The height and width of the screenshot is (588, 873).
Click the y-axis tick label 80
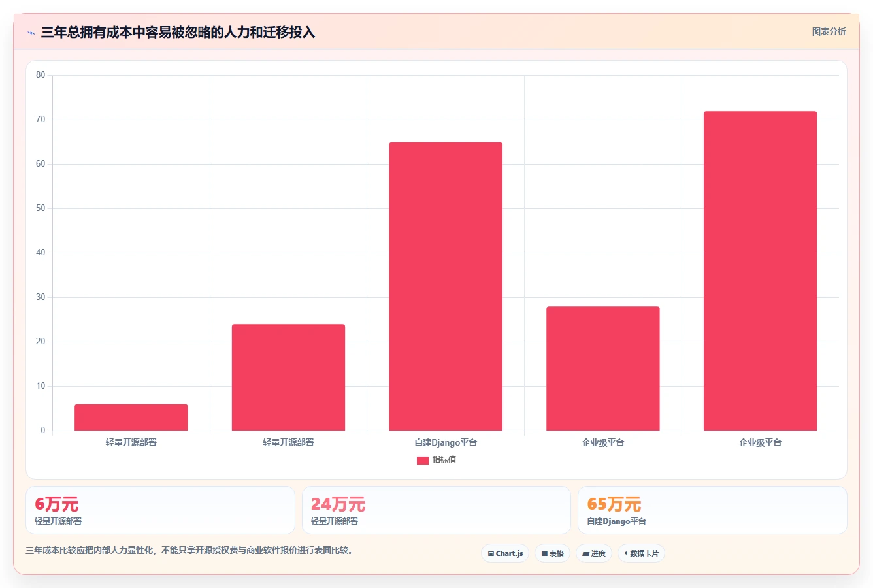tap(41, 75)
